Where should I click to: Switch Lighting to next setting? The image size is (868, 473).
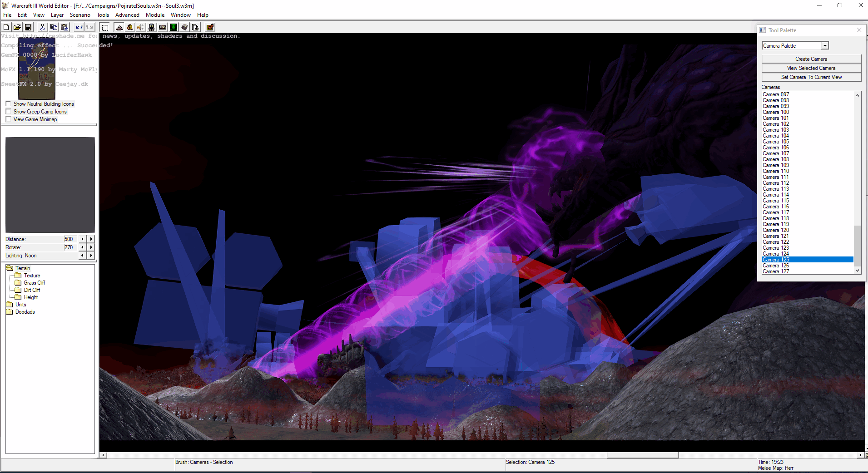[91, 256]
